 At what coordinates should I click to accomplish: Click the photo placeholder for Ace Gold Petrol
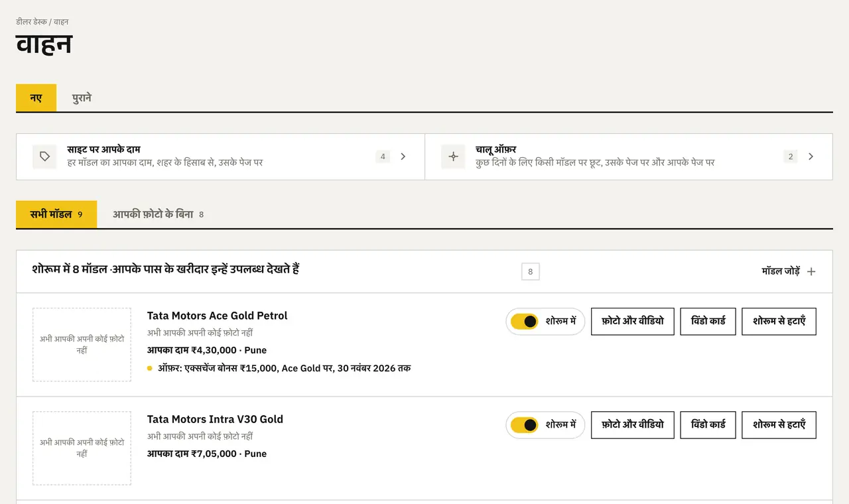pyautogui.click(x=82, y=344)
